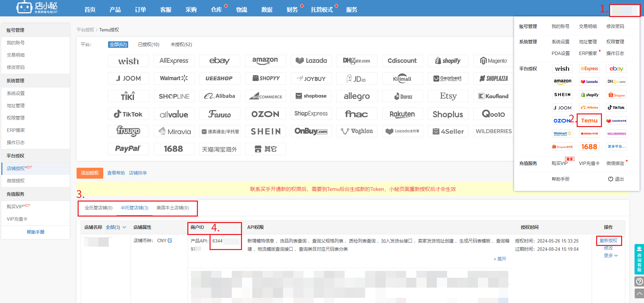The width and height of the screenshot is (644, 303).
Task: Click the 添加授权 button
Action: tap(90, 173)
